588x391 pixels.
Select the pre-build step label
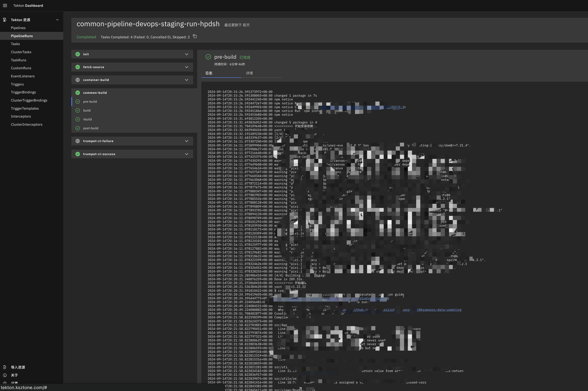click(x=90, y=102)
